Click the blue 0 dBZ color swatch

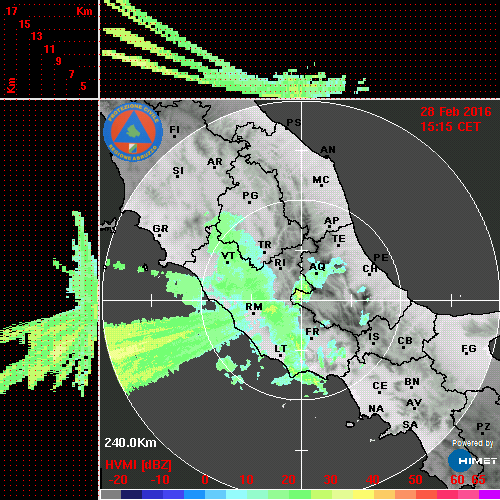click(x=195, y=494)
